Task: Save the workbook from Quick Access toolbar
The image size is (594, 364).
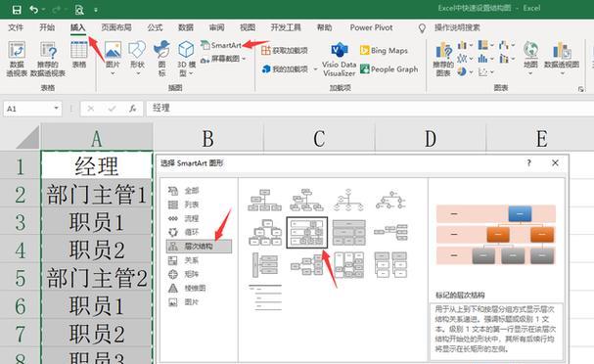Action: (x=17, y=10)
